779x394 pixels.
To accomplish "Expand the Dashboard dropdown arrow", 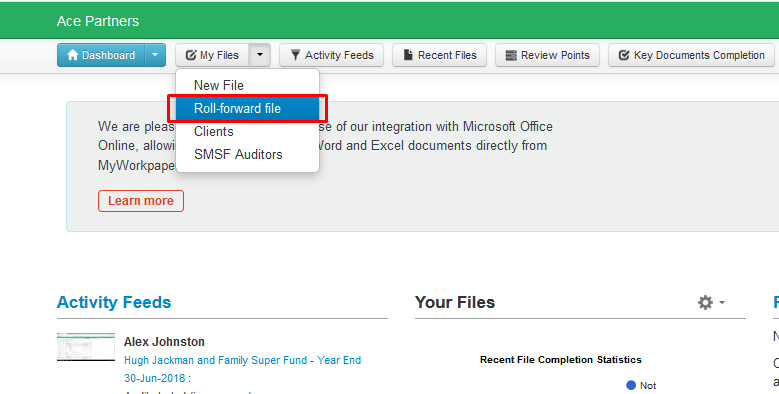I will (155, 55).
